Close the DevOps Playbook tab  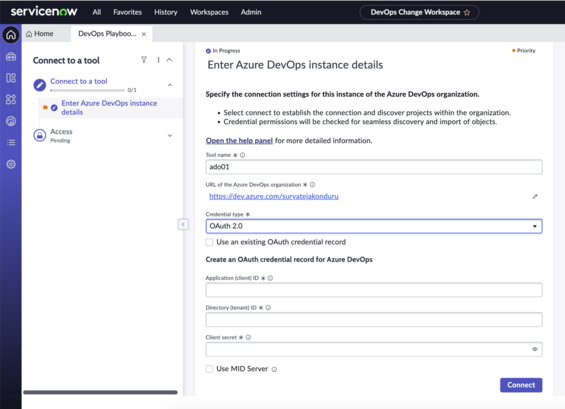144,34
